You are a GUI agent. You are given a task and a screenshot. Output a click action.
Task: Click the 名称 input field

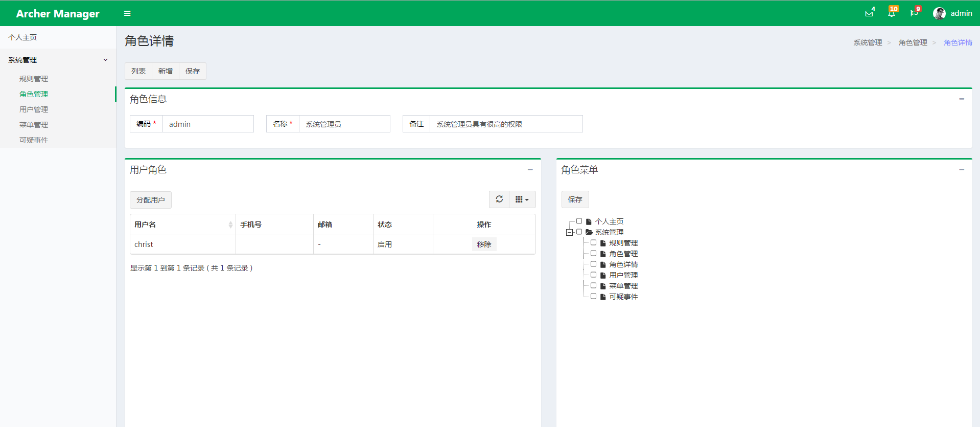[x=344, y=124]
